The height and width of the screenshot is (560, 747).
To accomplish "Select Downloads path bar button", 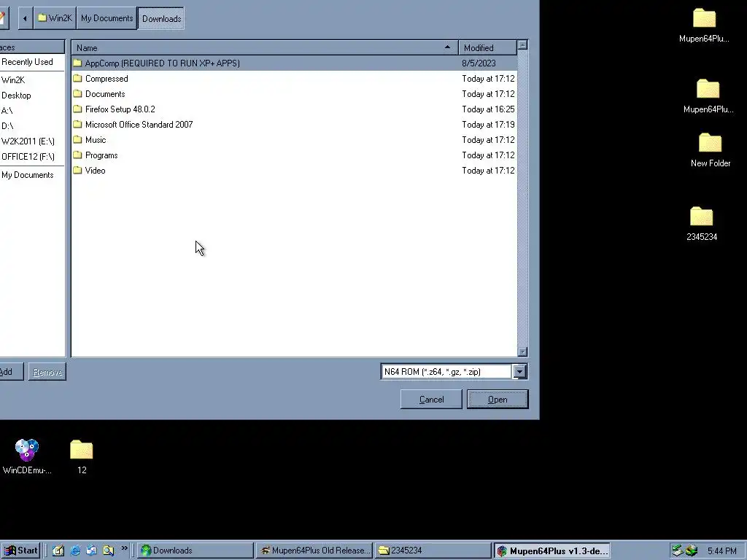I will pyautogui.click(x=161, y=18).
